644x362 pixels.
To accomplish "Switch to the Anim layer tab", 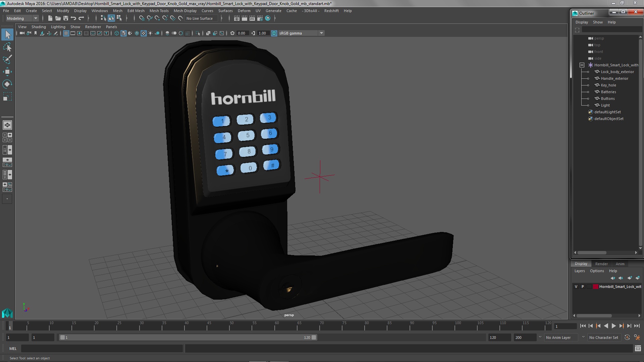I will coord(620,264).
